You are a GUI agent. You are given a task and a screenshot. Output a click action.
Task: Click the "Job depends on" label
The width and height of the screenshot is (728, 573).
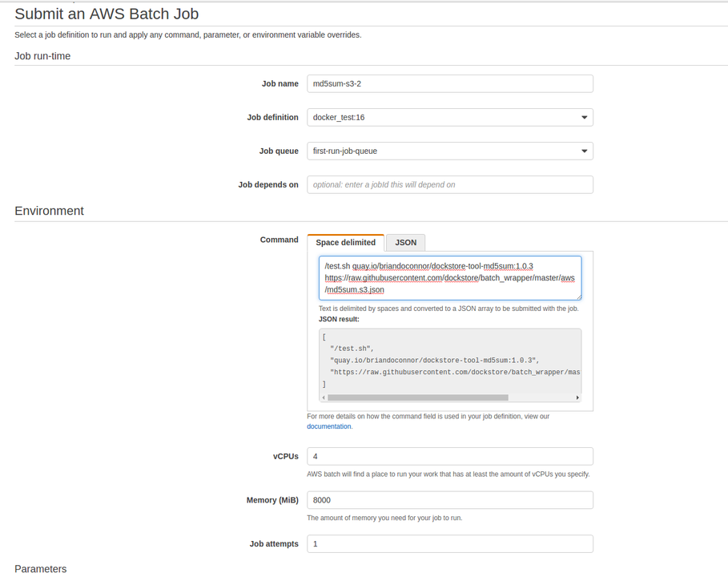[x=268, y=184]
